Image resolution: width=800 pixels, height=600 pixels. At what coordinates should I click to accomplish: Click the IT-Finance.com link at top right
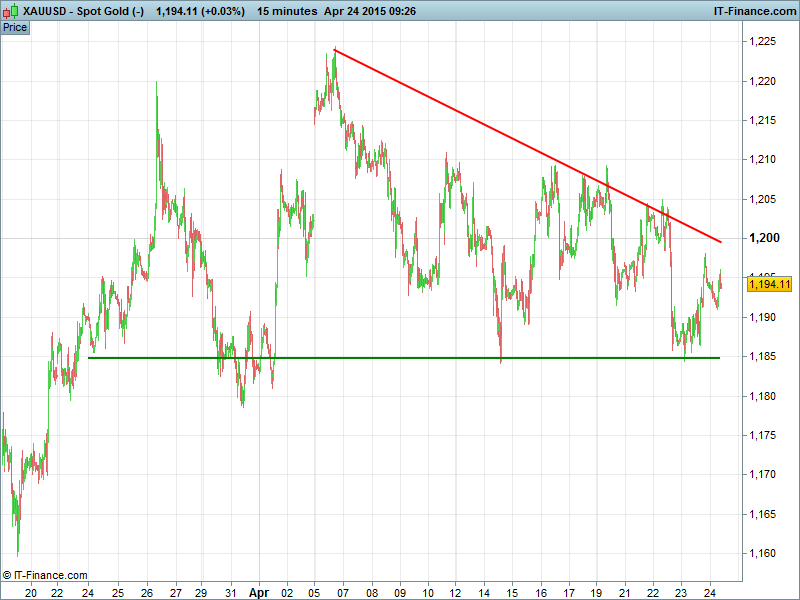point(754,12)
